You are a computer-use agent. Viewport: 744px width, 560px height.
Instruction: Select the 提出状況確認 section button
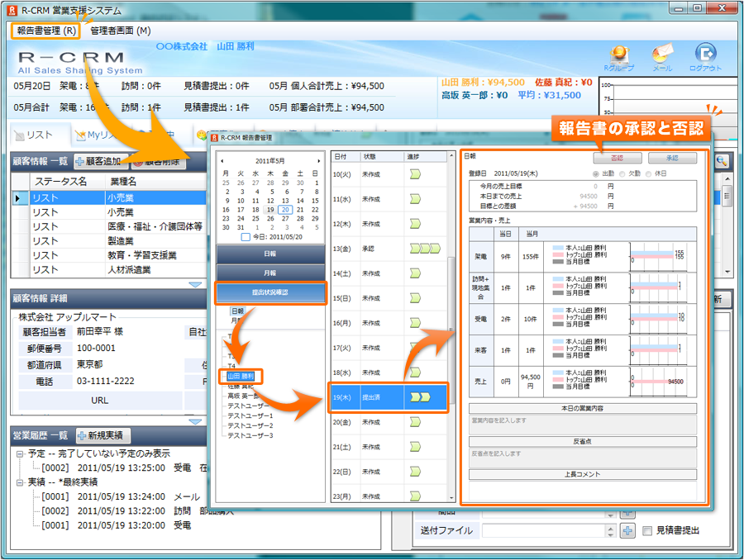[x=270, y=292]
